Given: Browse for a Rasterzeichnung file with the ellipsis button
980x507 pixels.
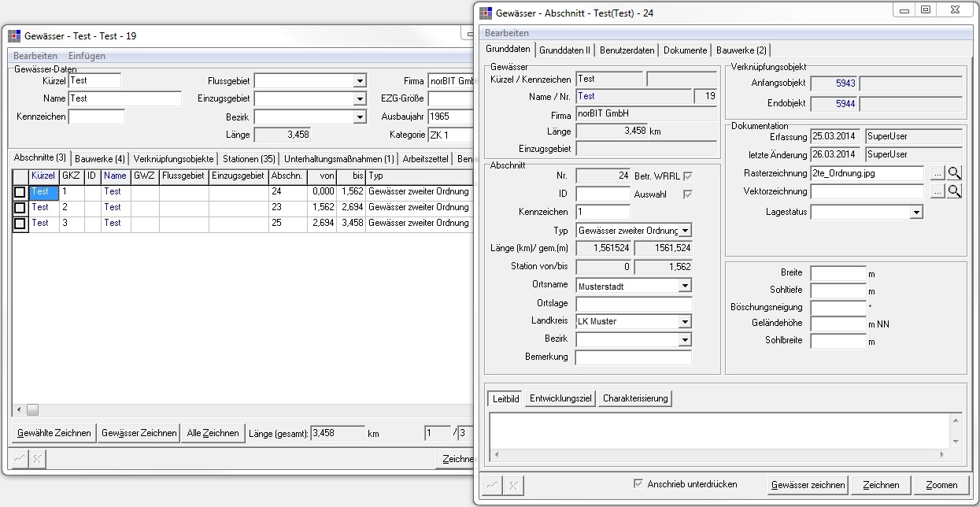Looking at the screenshot, I should (937, 173).
